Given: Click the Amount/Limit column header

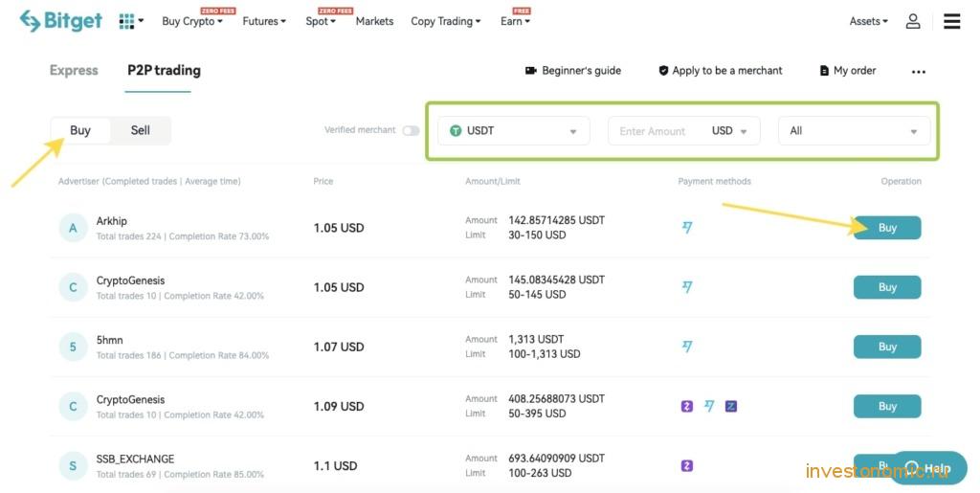Looking at the screenshot, I should click(493, 181).
